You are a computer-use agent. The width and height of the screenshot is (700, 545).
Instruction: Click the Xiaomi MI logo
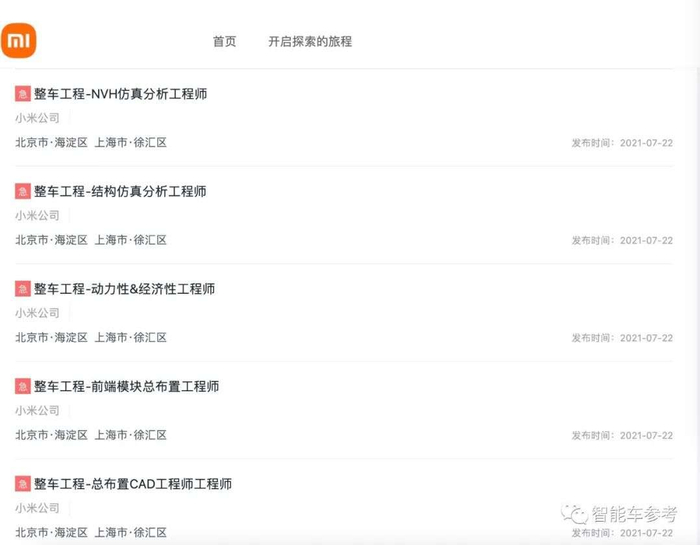[19, 41]
